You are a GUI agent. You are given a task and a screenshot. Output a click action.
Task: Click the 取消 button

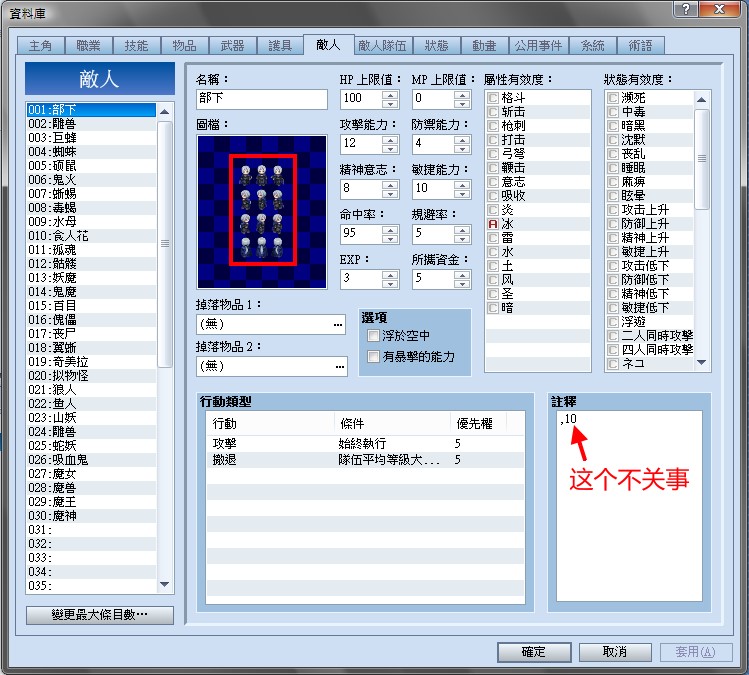[615, 652]
